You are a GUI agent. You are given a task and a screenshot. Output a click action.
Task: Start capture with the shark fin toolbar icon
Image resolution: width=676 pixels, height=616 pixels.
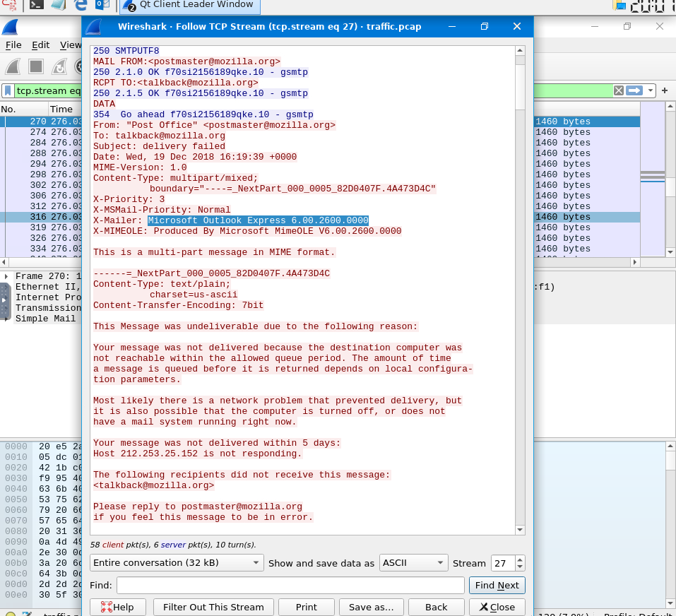[x=13, y=66]
